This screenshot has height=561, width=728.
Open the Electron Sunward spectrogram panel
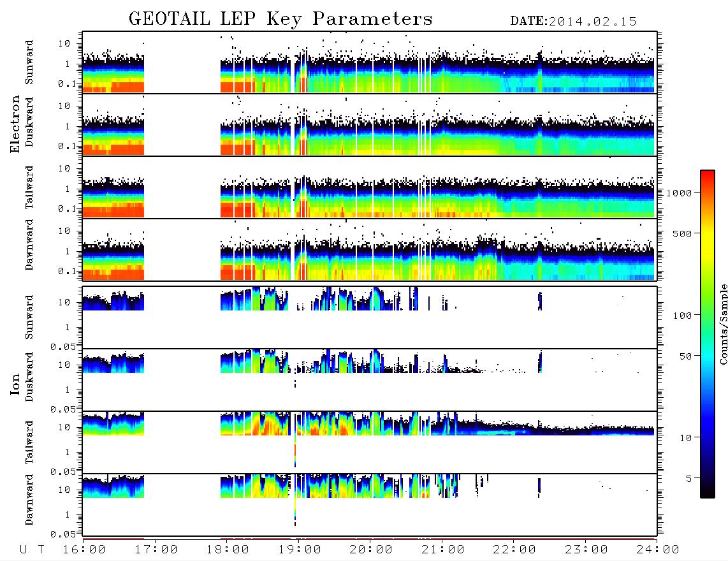370,62
